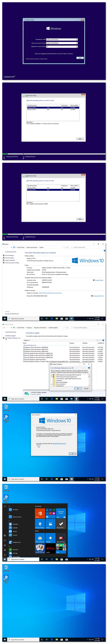The width and height of the screenshot is (108, 644).
Task: Click the help icon in System window
Action: [104, 250]
